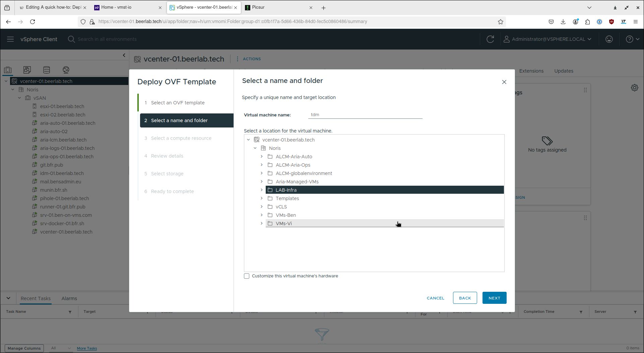Switch to VMs and Templates inventory view
This screenshot has width=644, height=353.
(27, 70)
